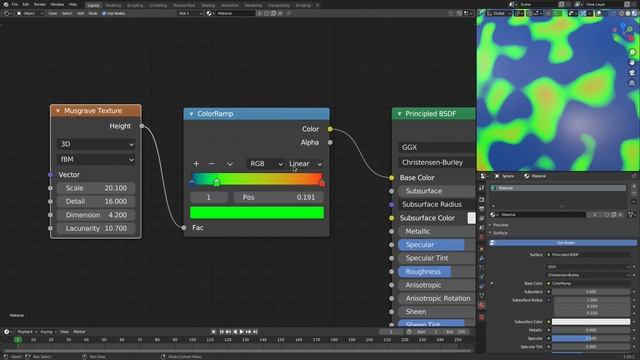
Task: Click the red X axis on navigation gizmo
Action: [630, 38]
